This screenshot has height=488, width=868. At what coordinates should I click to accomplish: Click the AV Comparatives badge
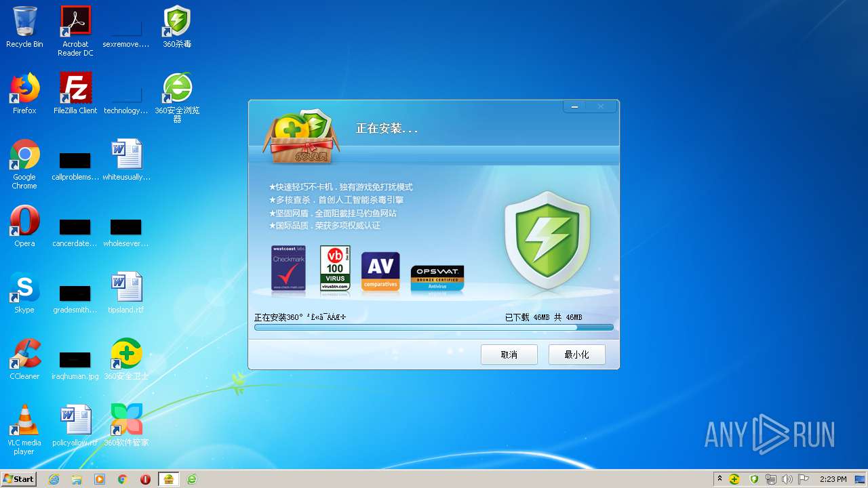point(380,272)
